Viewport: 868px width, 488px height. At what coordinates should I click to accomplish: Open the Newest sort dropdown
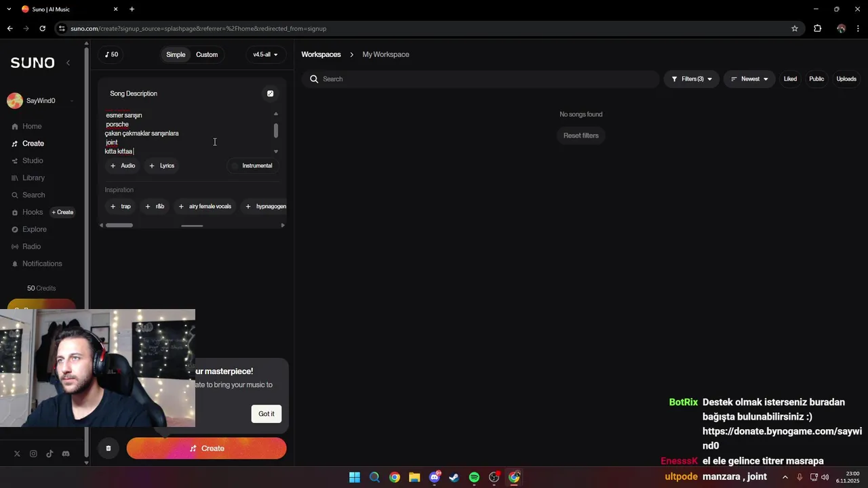[749, 79]
